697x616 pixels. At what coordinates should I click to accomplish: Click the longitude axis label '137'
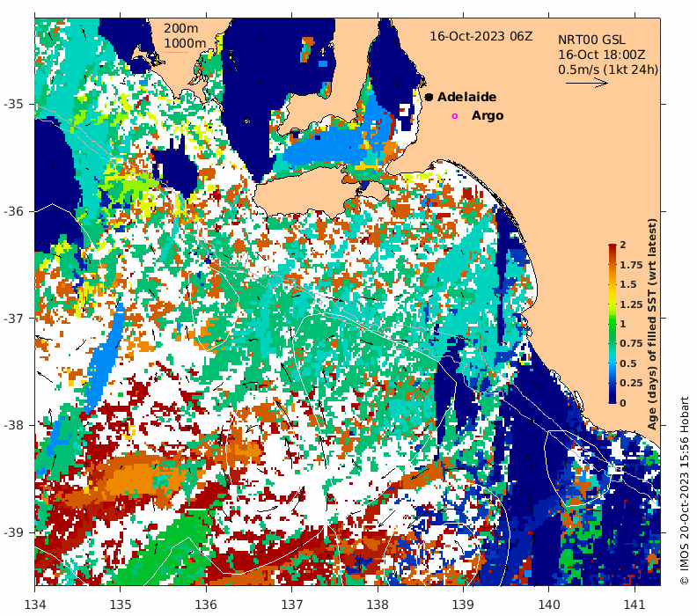[292, 605]
